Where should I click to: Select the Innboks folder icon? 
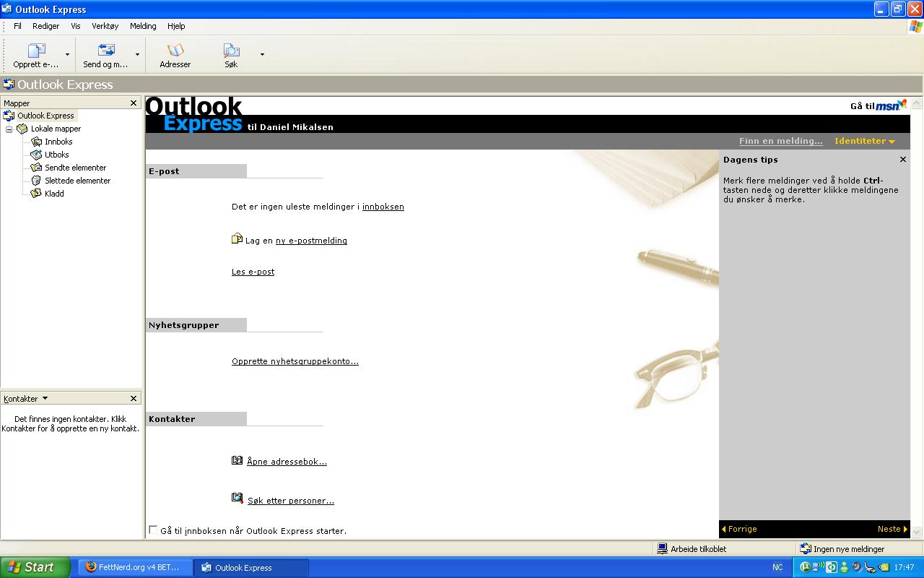tap(37, 142)
